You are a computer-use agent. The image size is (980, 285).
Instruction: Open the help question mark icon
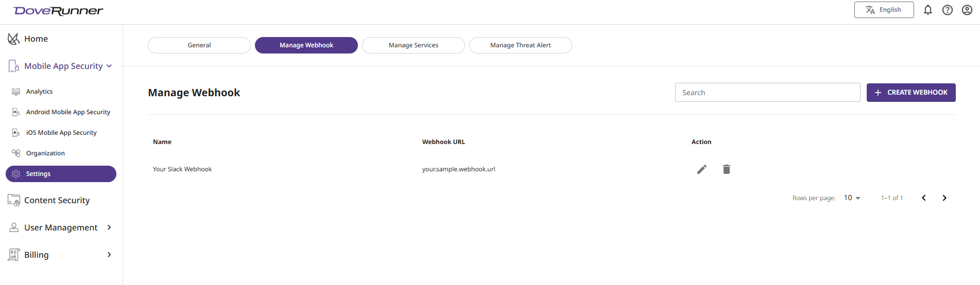948,10
